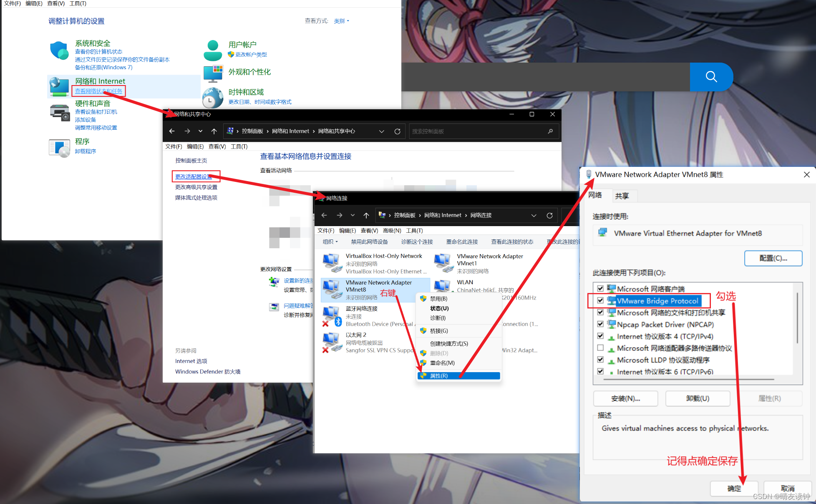Click the blue magnifier search button
This screenshot has width=816, height=504.
[711, 77]
